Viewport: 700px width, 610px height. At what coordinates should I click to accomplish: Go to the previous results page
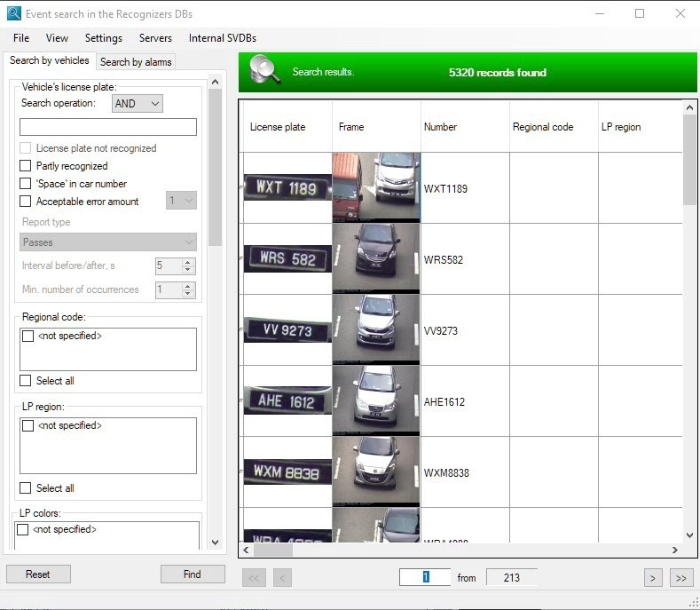pos(282,578)
